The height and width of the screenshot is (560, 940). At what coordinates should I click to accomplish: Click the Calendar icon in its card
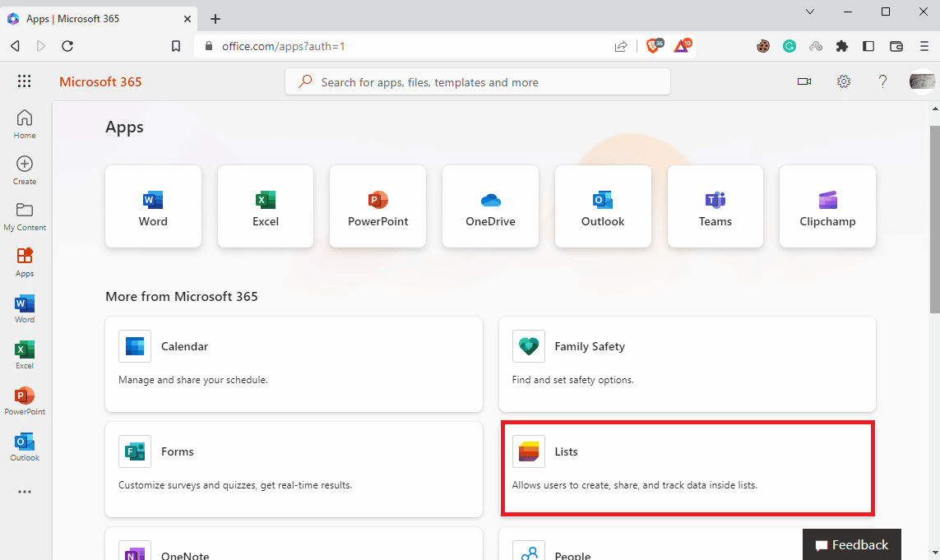click(135, 346)
